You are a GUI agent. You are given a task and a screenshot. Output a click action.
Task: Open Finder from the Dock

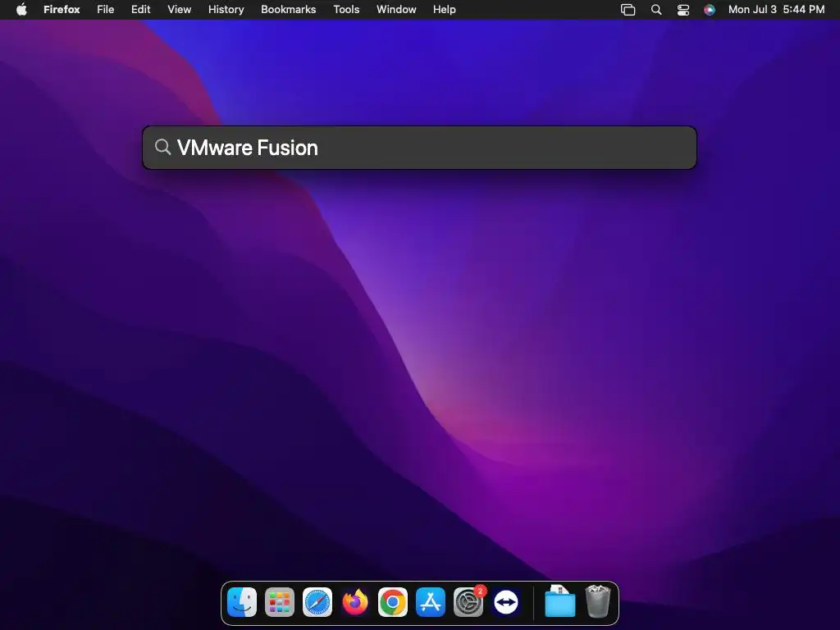point(242,602)
